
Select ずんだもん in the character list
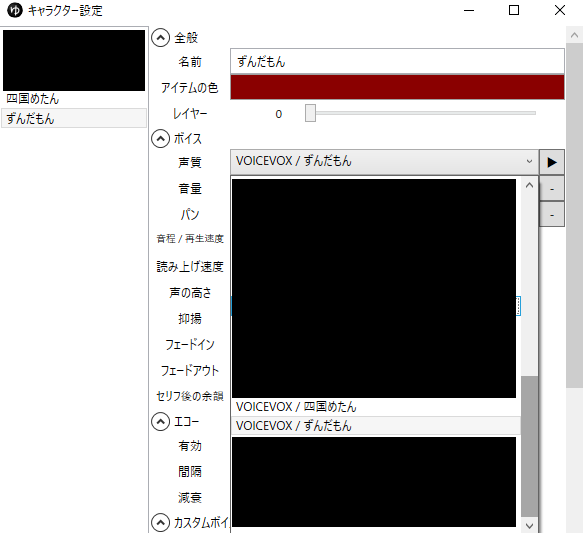pyautogui.click(x=74, y=119)
